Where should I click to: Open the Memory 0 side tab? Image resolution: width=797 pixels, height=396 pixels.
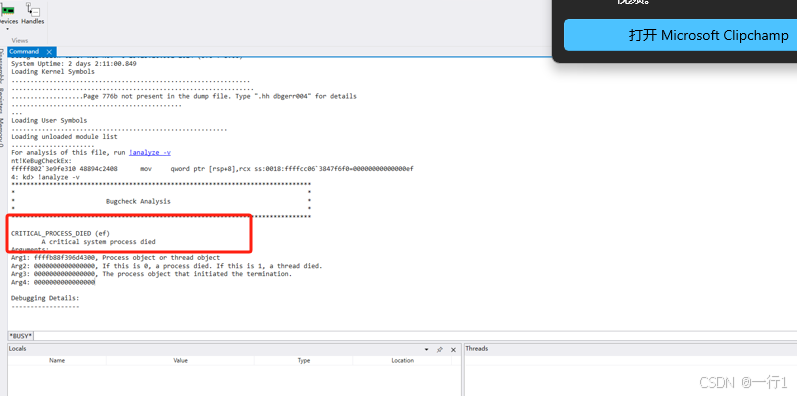point(3,133)
